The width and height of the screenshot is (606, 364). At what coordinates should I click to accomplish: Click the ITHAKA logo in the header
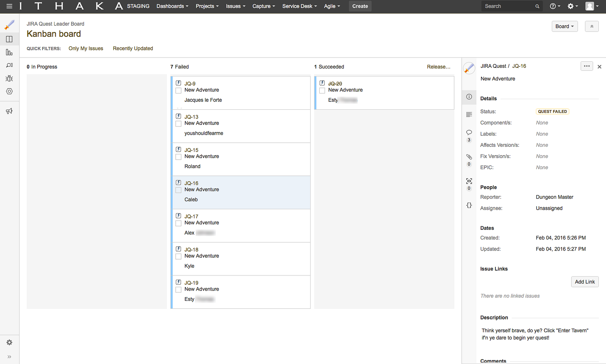point(71,6)
